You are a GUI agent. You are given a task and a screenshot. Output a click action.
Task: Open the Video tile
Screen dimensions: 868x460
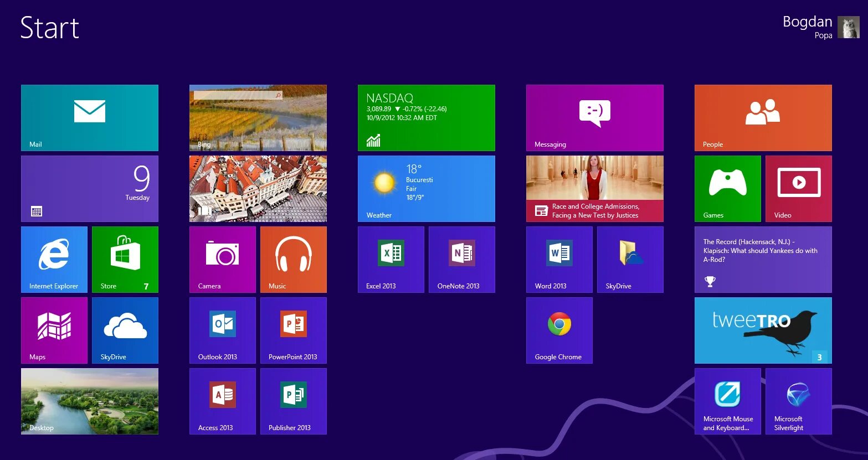coord(799,189)
